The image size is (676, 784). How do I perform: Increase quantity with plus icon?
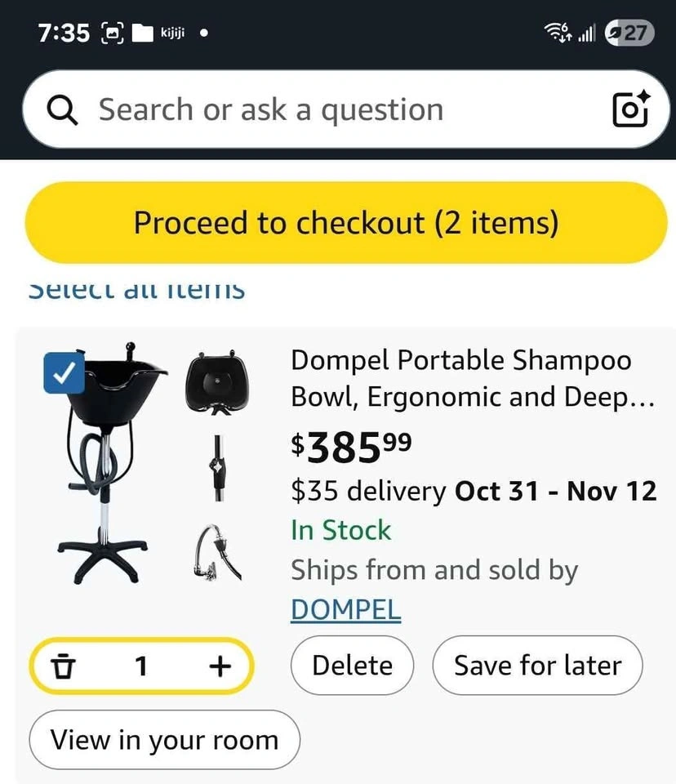220,666
